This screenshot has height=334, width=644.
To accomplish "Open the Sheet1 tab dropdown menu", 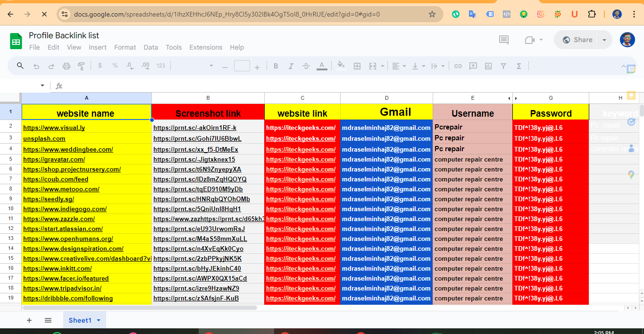I will [99, 320].
